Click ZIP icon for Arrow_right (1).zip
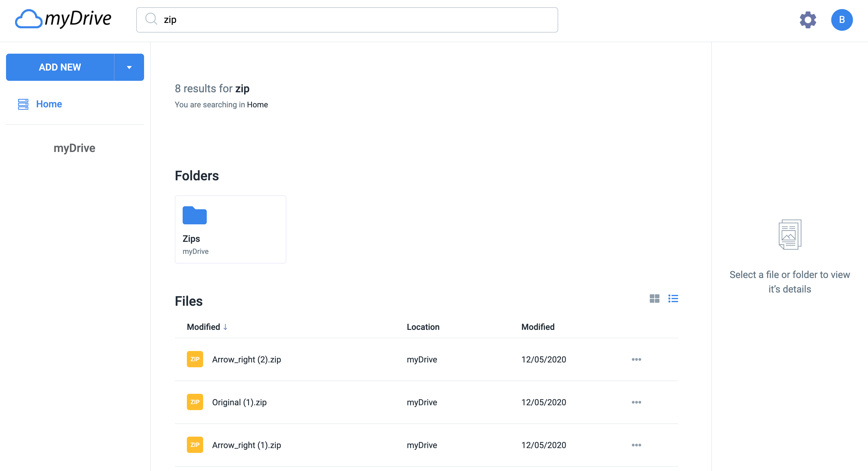868x471 pixels. click(195, 445)
